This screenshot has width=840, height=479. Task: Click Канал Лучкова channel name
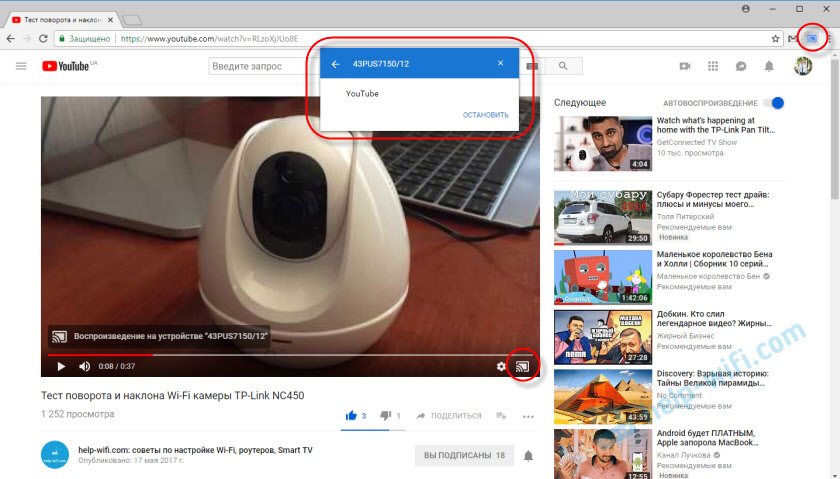pos(684,455)
